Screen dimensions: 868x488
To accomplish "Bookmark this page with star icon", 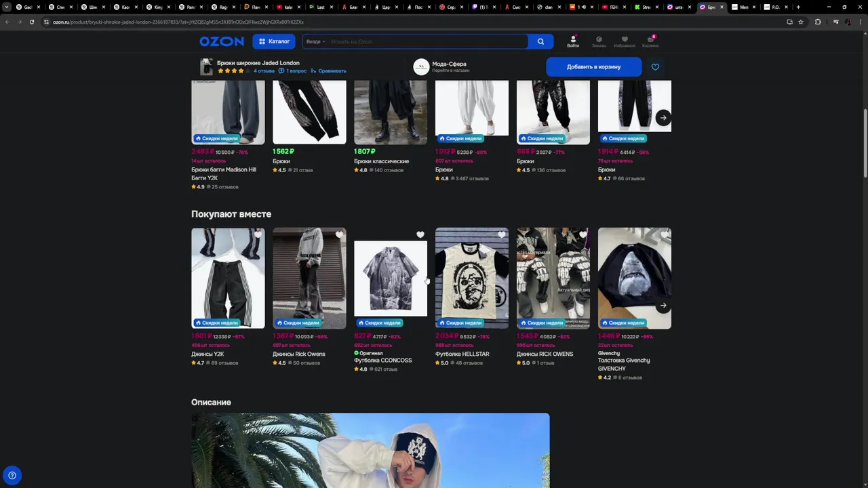I will [801, 22].
